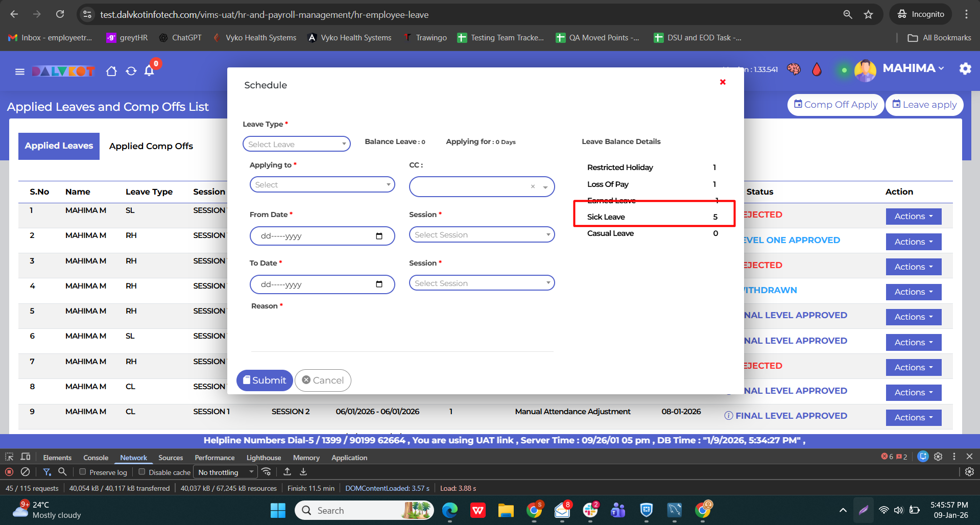Screen dimensions: 980x525
Task: Click the Cancel button
Action: click(323, 380)
